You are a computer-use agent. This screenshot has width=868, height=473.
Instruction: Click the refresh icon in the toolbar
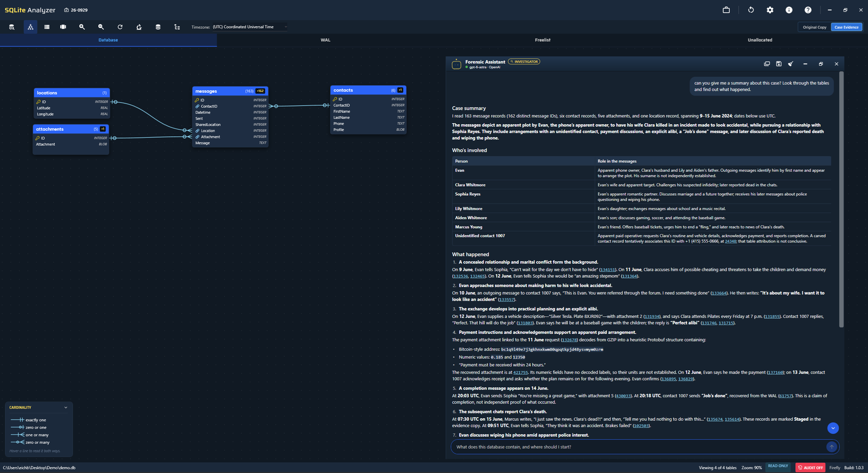[120, 27]
